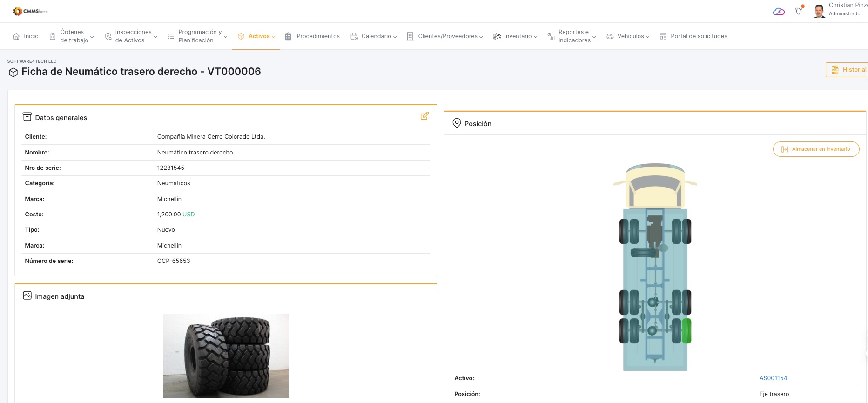Click the Historial button
Screen dimensions: 868x403
point(848,70)
